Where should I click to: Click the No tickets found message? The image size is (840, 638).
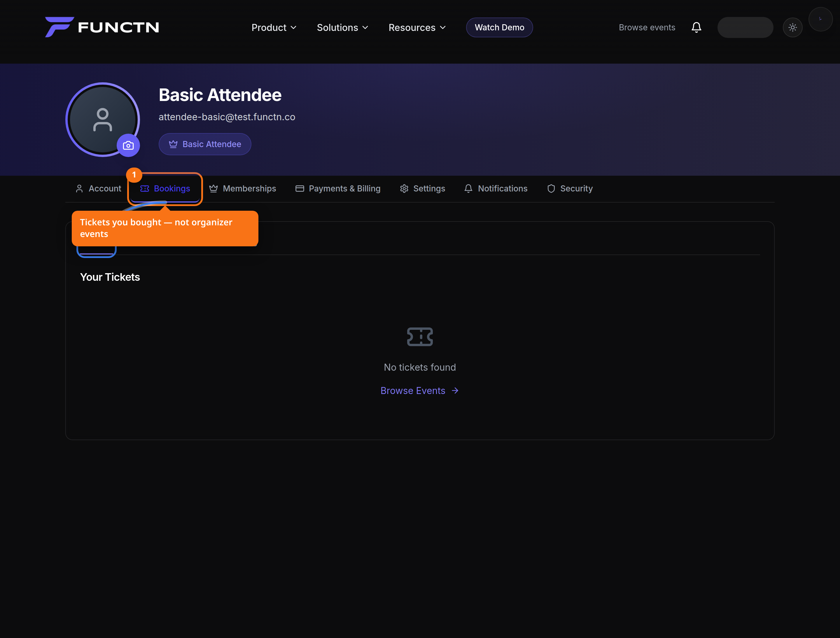pos(420,367)
